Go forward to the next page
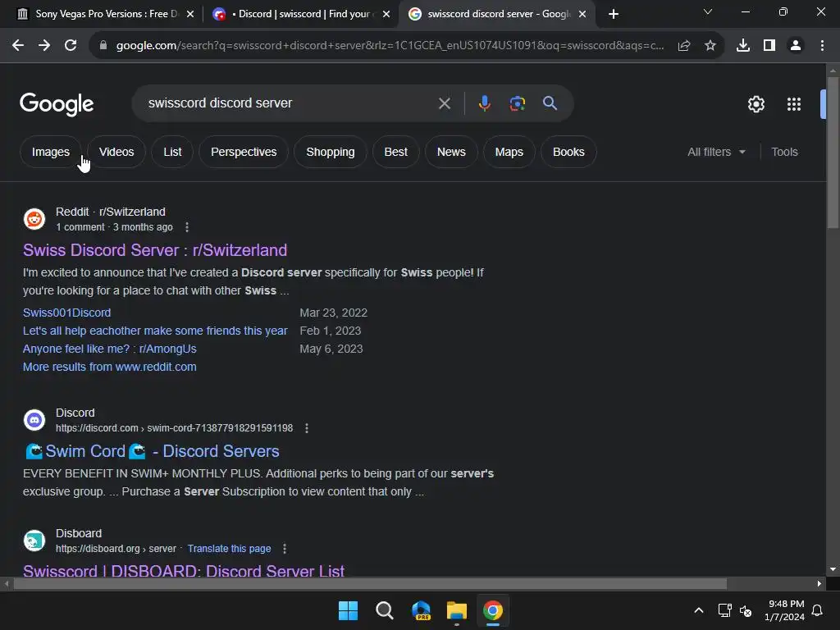 pos(44,46)
